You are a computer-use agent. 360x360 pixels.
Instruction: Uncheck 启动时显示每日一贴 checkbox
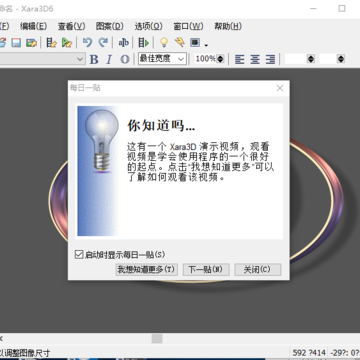click(x=79, y=255)
